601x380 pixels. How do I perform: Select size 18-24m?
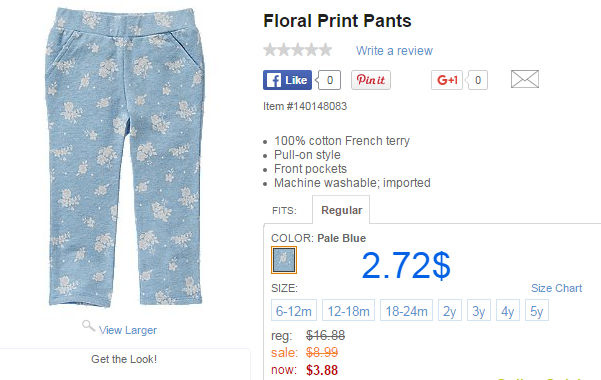tap(406, 310)
